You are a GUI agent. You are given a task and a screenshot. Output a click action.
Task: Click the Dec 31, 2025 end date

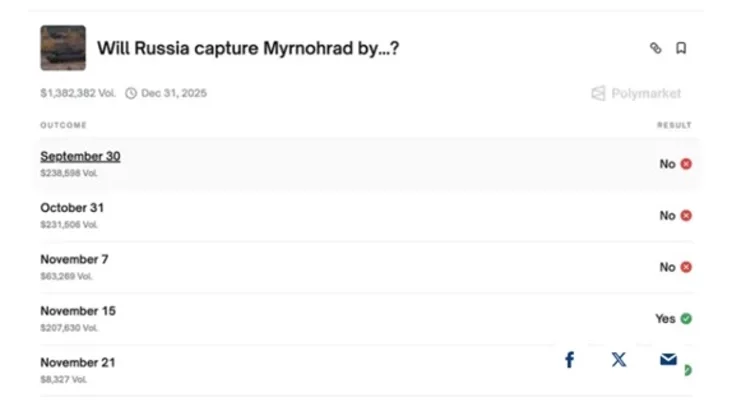click(173, 93)
